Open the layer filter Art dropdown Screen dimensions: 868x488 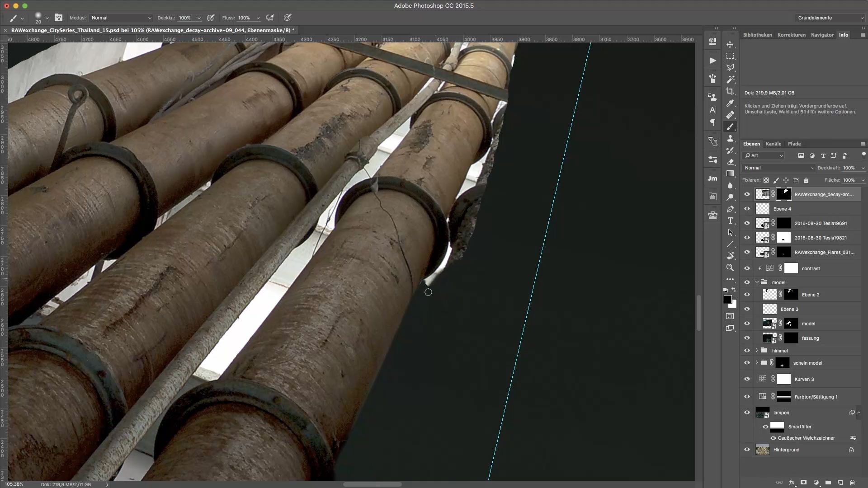click(764, 155)
